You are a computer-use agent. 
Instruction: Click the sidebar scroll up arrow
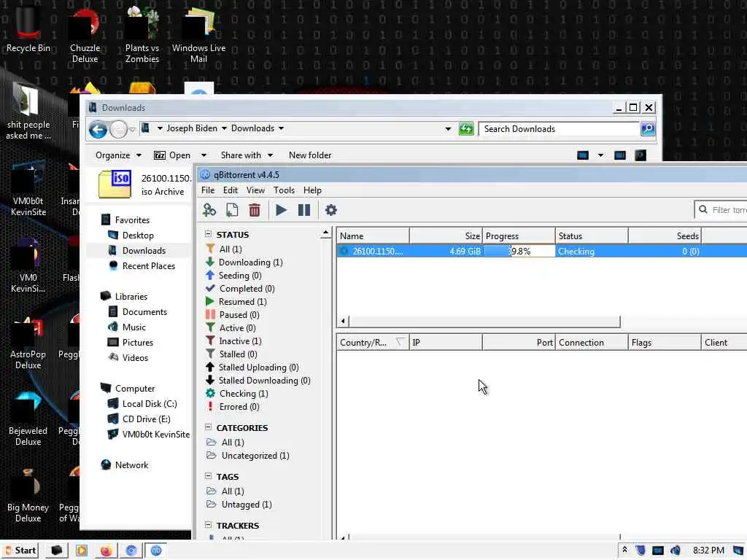326,233
